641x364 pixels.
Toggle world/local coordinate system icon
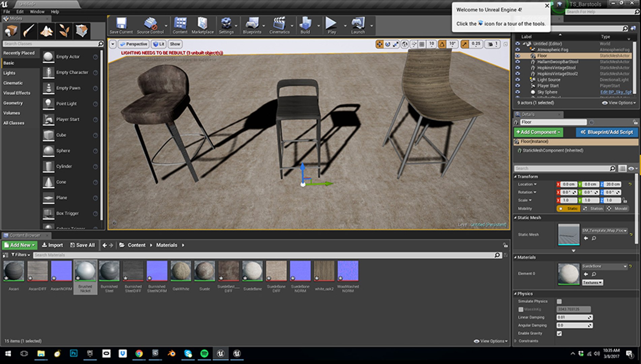(405, 44)
